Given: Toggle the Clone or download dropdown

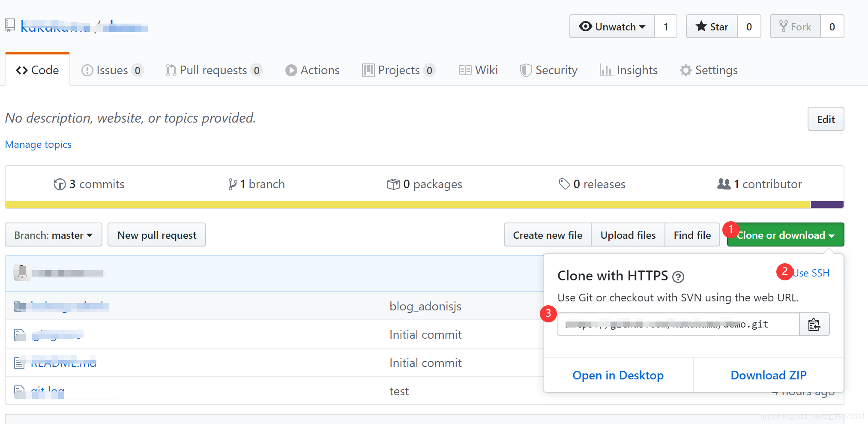Looking at the screenshot, I should click(785, 235).
